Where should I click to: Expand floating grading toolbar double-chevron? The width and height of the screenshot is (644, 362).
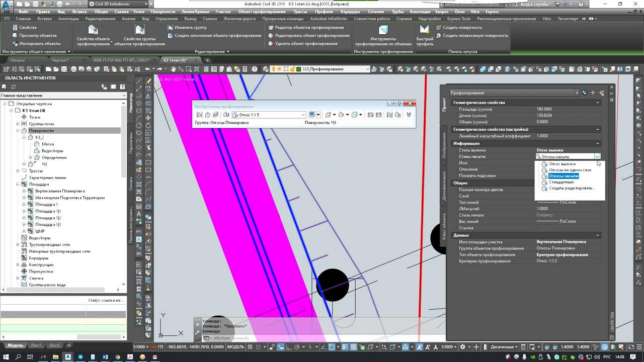(x=409, y=115)
